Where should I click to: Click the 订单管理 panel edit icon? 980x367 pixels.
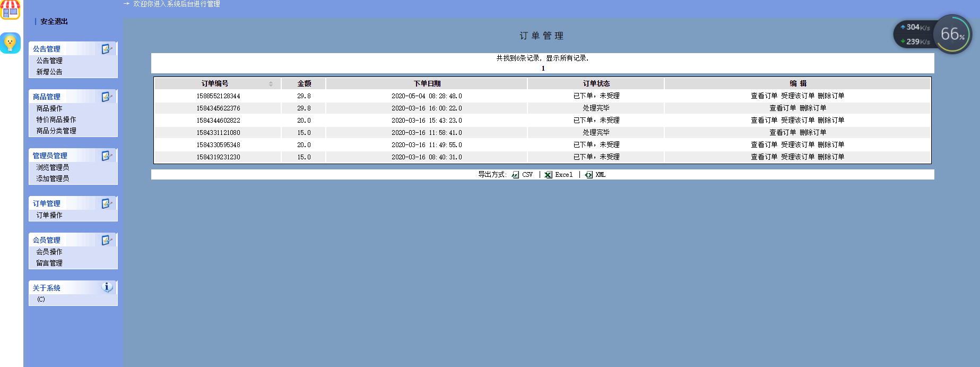pyautogui.click(x=107, y=203)
